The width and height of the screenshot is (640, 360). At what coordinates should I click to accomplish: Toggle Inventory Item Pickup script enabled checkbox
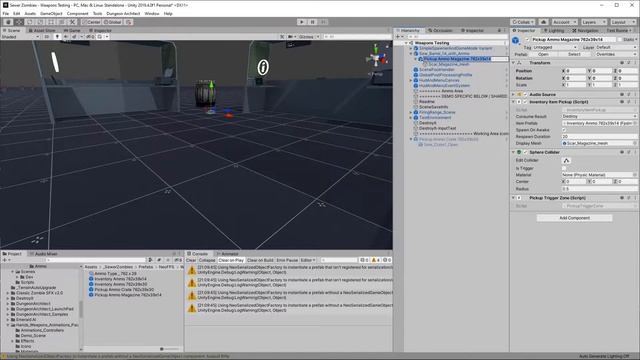tap(526, 102)
